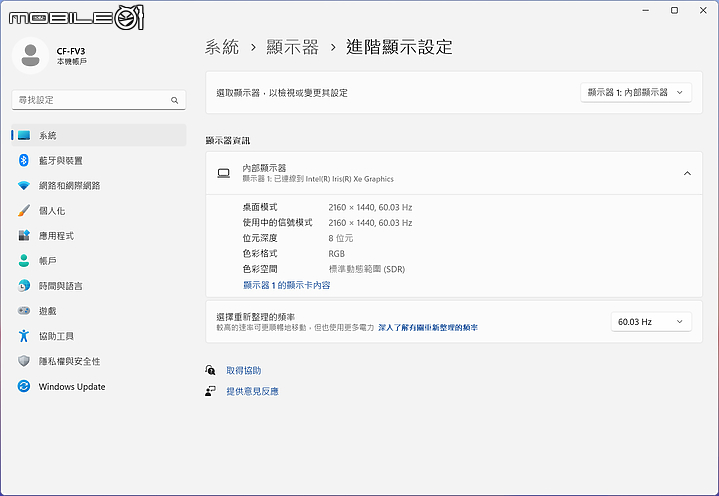
Task: Open the 系統 sidebar icon
Action: tap(24, 135)
